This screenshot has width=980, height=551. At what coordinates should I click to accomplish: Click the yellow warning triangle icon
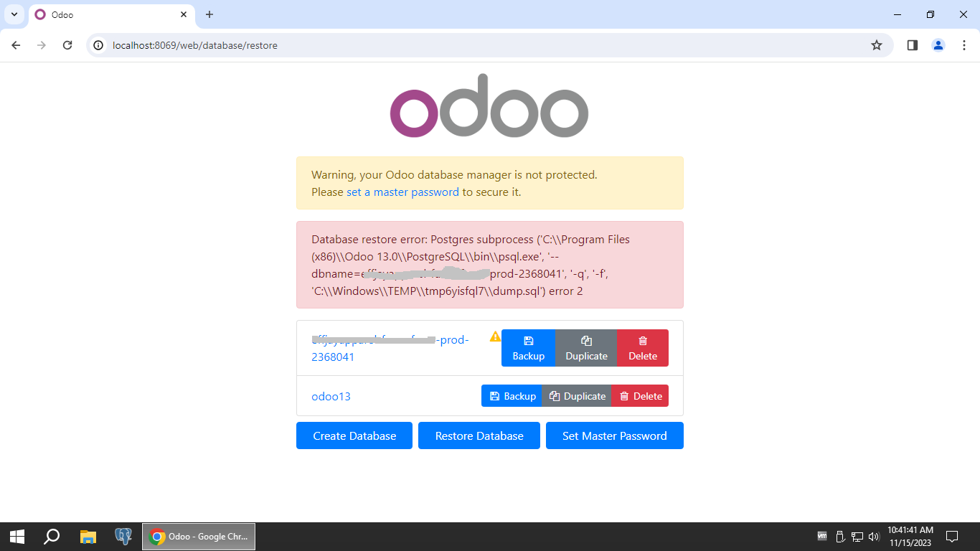(495, 336)
